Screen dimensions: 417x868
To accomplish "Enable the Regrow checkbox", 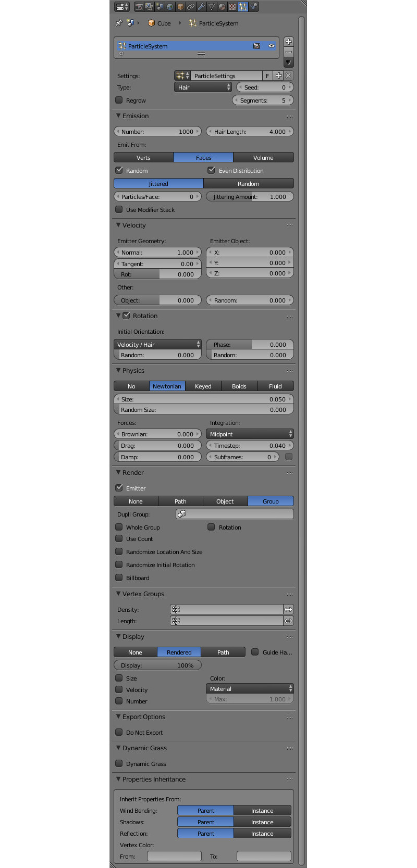I will pyautogui.click(x=119, y=100).
